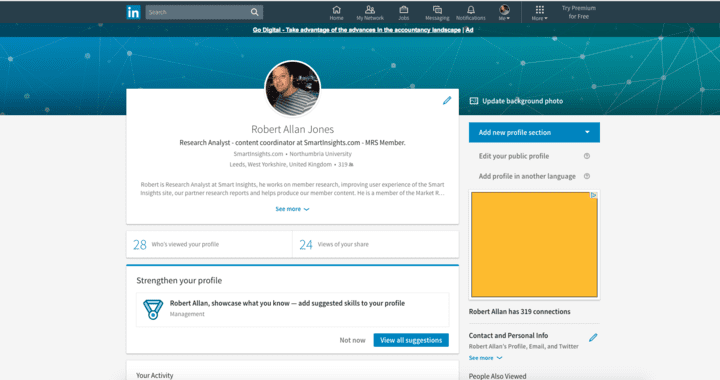720x380 pixels.
Task: Open the Home nav icon
Action: (336, 13)
